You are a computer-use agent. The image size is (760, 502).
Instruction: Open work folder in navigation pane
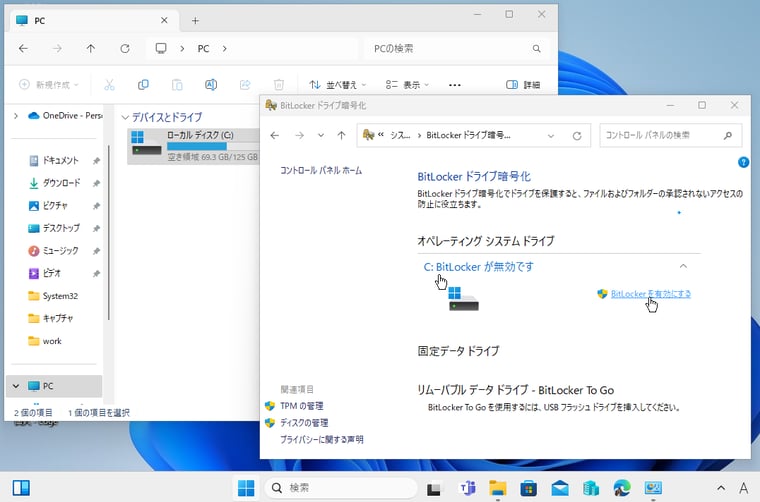click(x=54, y=341)
